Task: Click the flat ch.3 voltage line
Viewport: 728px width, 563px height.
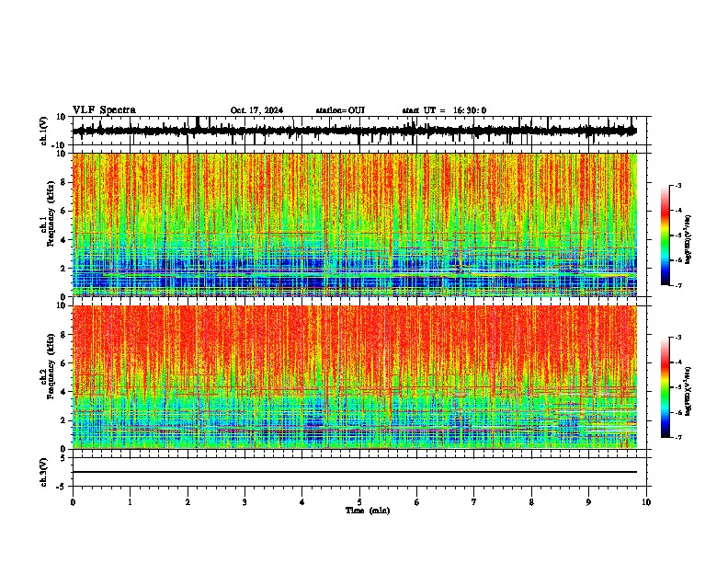Action: [355, 472]
